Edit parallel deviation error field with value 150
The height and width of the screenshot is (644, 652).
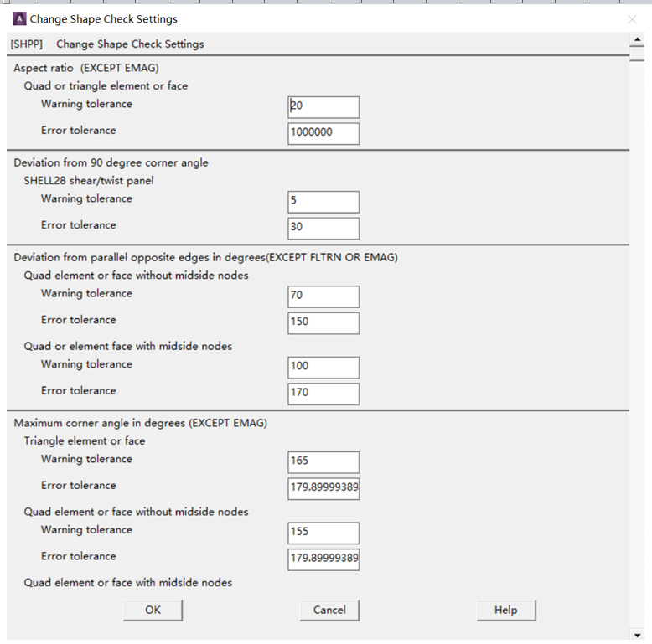[323, 323]
